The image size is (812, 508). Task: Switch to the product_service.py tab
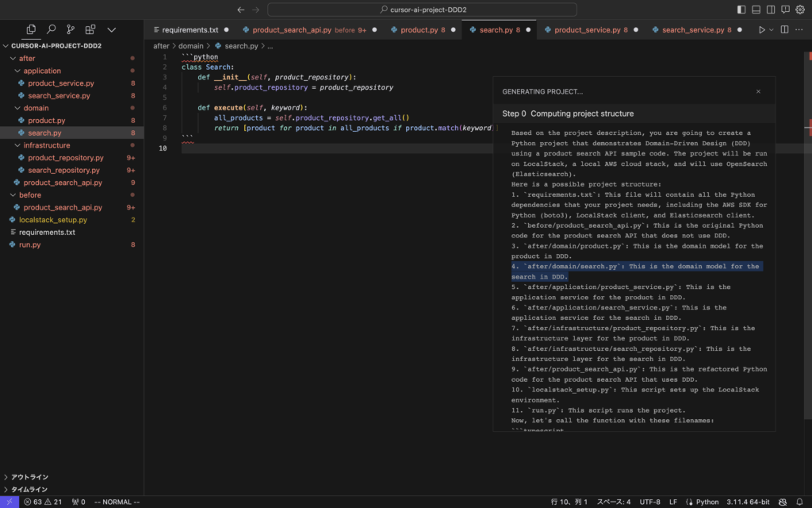591,29
